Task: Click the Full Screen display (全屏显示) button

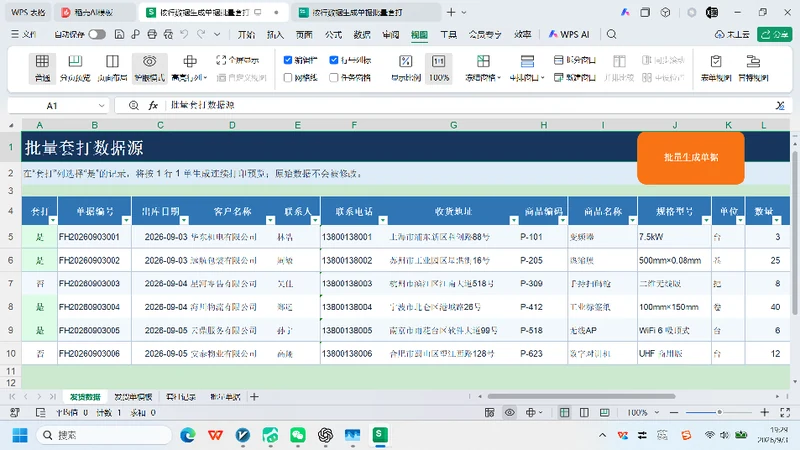Action: click(x=238, y=60)
